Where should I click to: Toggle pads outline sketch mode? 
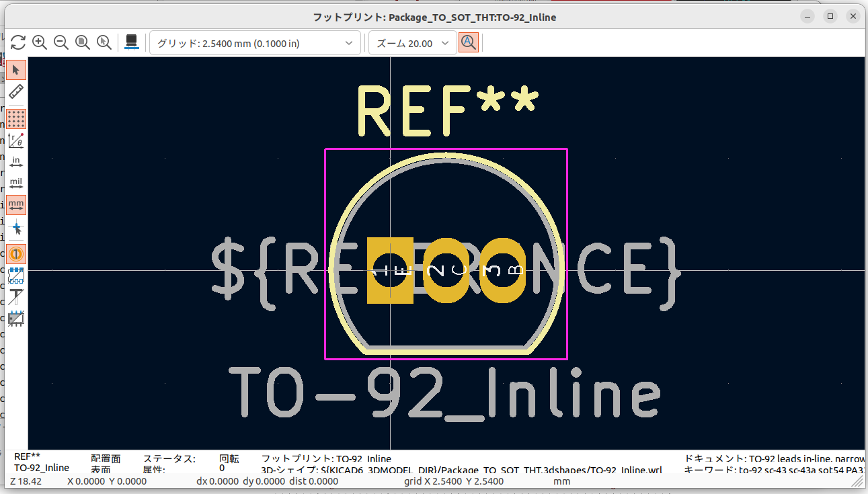tap(16, 275)
